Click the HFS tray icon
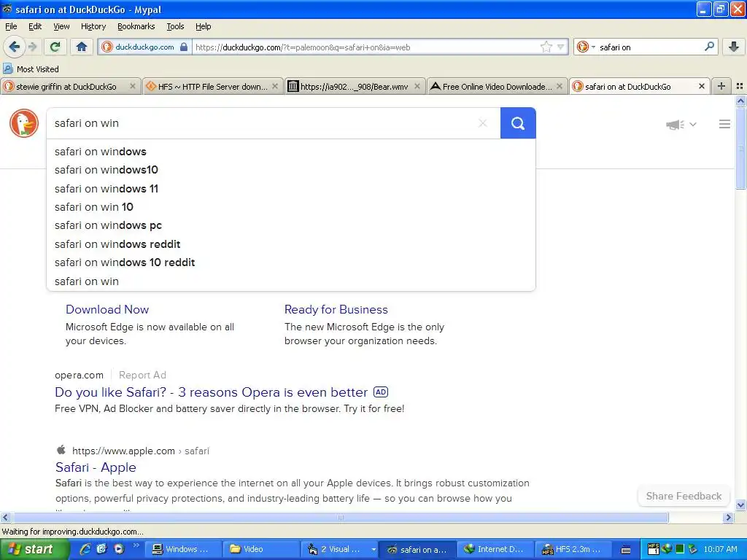The height and width of the screenshot is (560, 747). pos(654,549)
